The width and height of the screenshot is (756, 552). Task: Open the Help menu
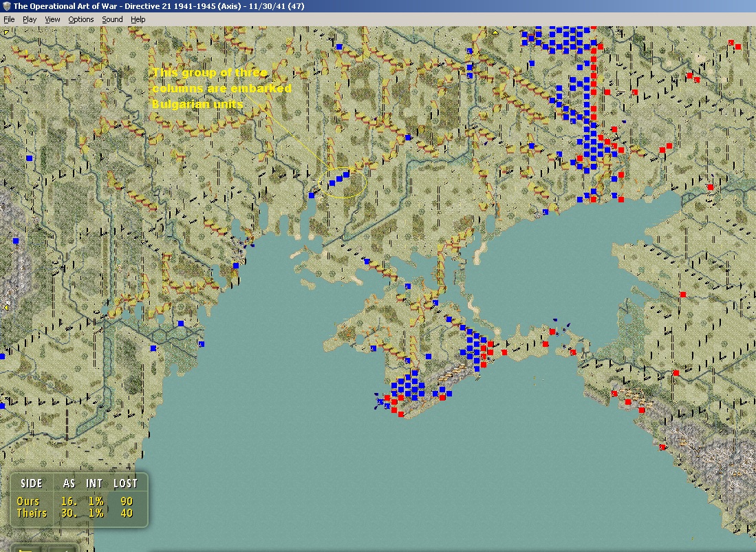point(138,19)
